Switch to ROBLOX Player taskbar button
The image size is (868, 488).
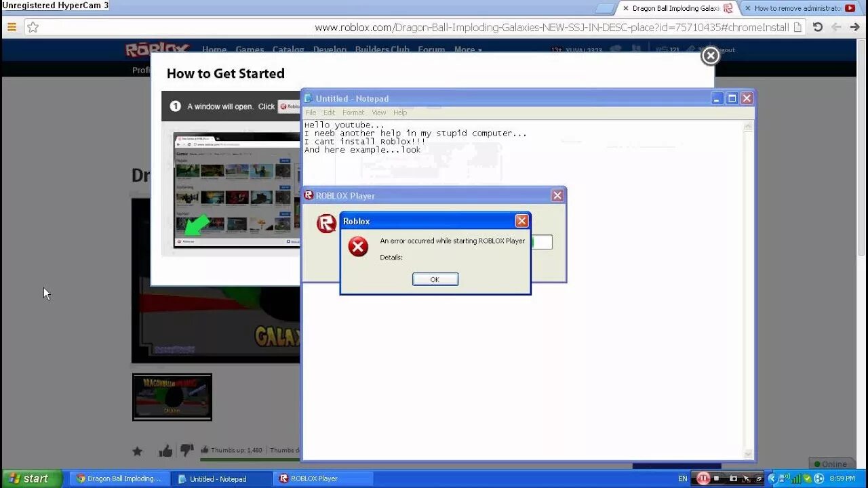coord(322,479)
